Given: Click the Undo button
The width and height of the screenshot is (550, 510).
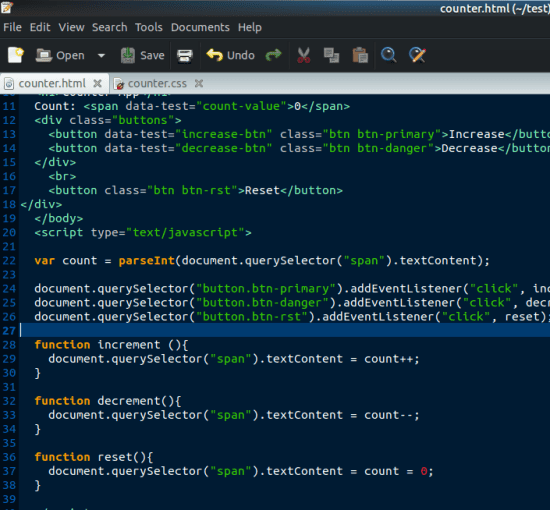Looking at the screenshot, I should [230, 55].
